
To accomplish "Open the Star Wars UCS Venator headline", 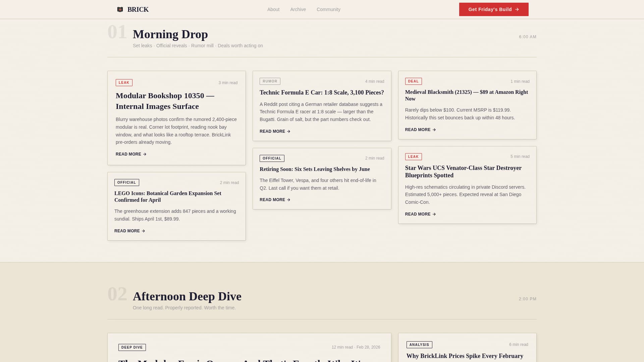I will (463, 171).
